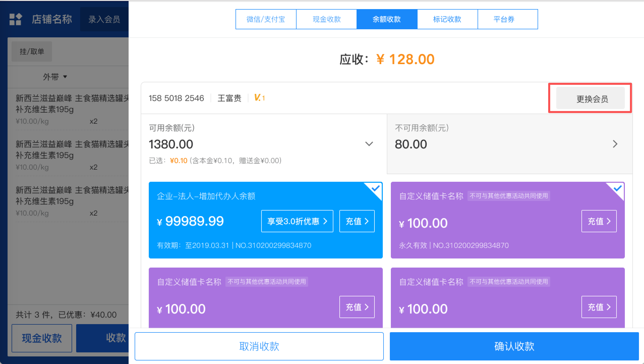Click 充值 on the top-right purple card
This screenshot has width=644, height=364.
click(x=599, y=221)
